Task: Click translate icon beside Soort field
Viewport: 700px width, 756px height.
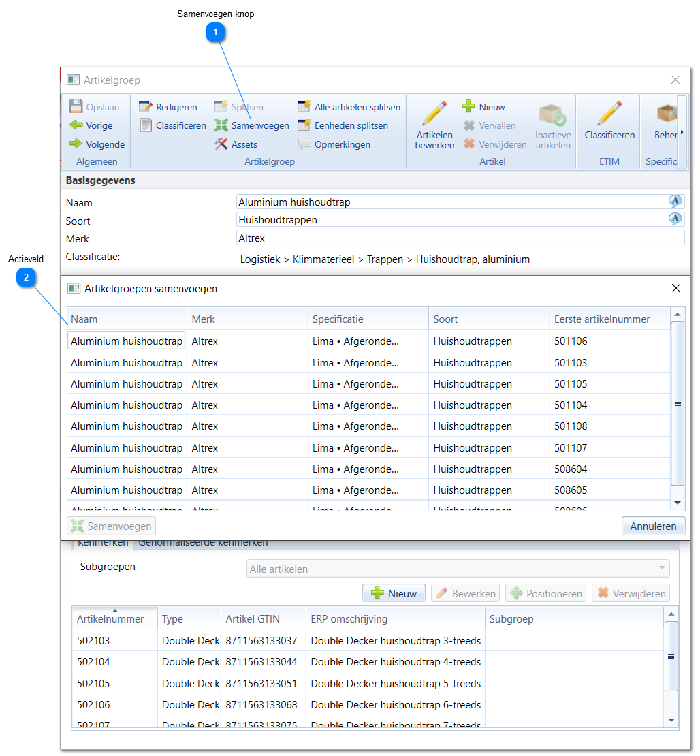Action: coord(675,219)
